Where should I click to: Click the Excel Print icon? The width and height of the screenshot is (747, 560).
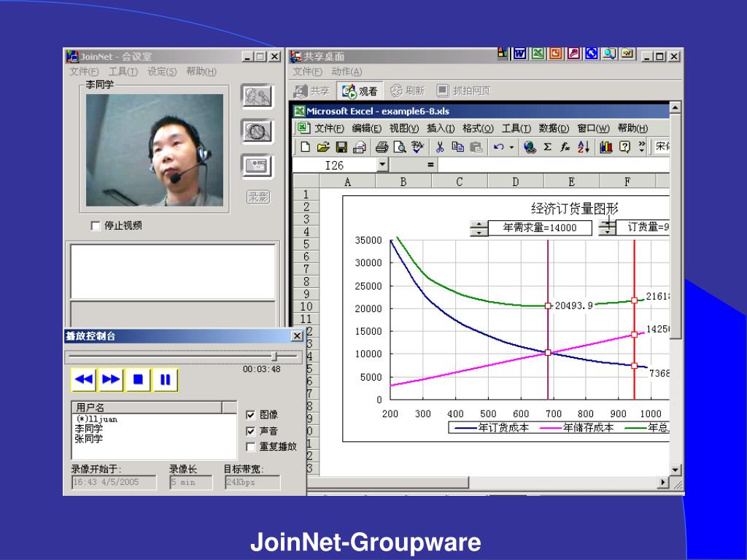(382, 147)
